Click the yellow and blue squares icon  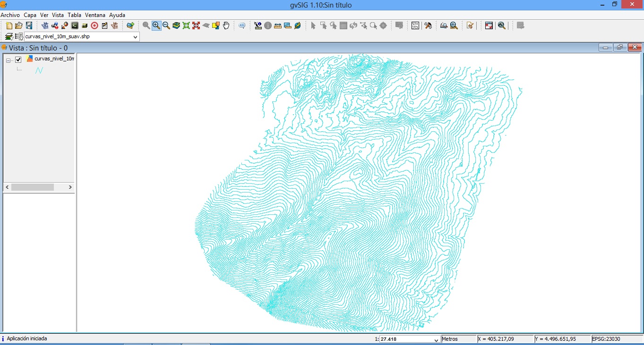click(216, 25)
